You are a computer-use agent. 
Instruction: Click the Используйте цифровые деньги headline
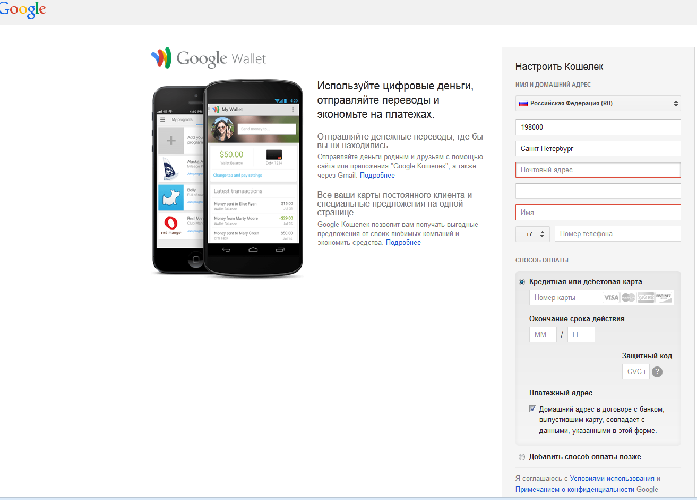(395, 100)
